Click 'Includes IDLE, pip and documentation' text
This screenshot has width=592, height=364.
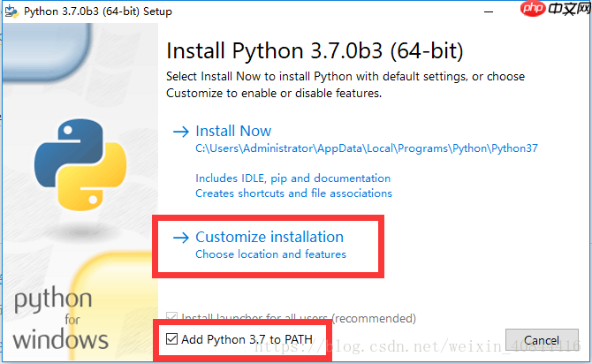(x=293, y=178)
